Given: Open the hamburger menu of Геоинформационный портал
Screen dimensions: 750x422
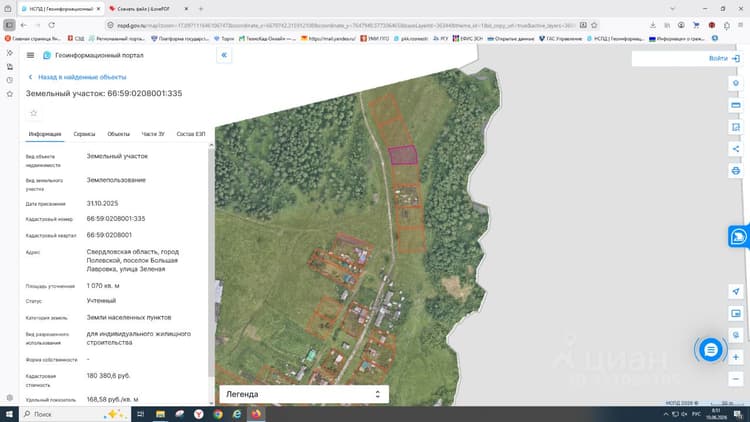Looking at the screenshot, I should (30, 56).
